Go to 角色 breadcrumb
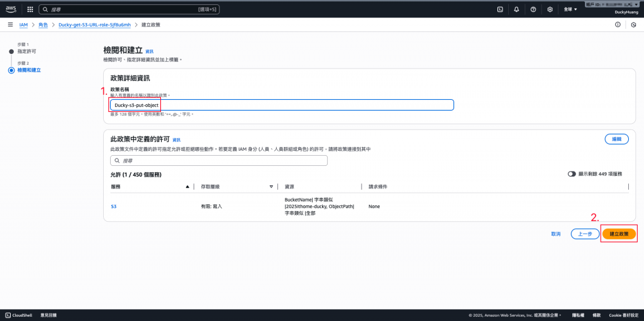The height and width of the screenshot is (321, 644). point(43,24)
